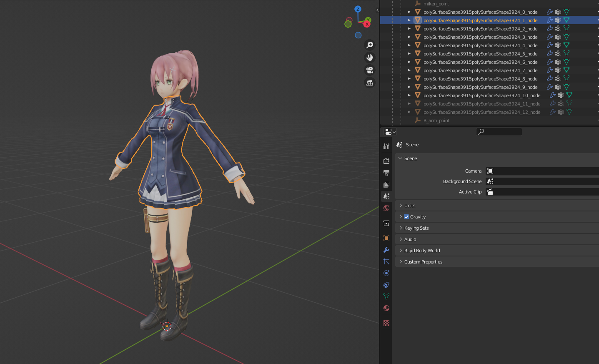Click the mesh data icon on 10_node row
599x364 pixels.
[569, 95]
